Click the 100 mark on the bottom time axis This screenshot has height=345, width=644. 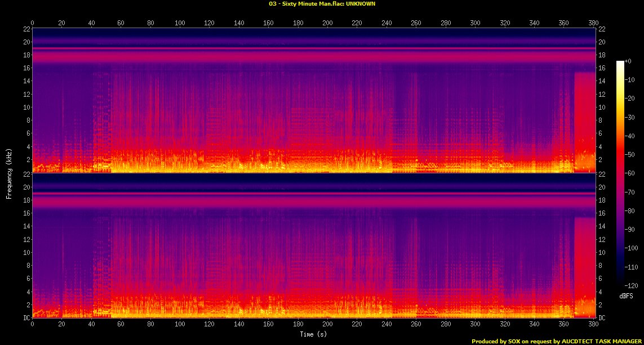click(x=180, y=325)
